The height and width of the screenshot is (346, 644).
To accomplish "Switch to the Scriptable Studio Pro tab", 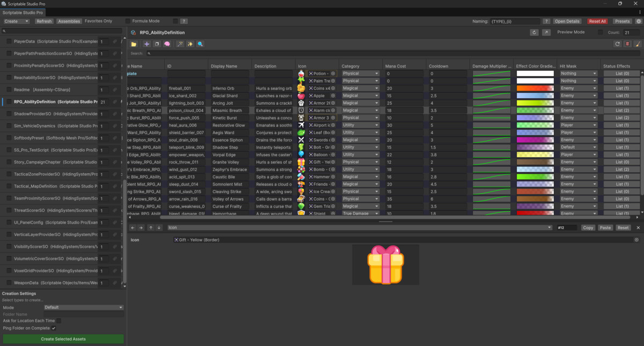I will click(23, 12).
